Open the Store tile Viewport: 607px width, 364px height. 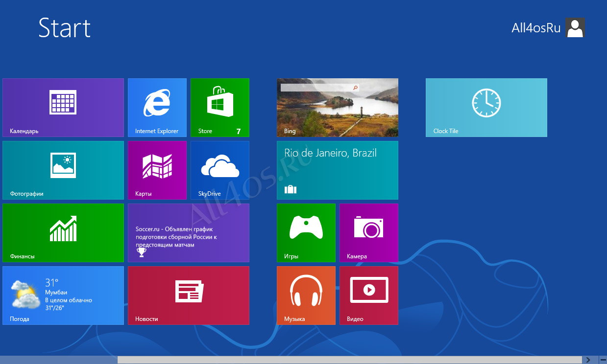point(220,108)
